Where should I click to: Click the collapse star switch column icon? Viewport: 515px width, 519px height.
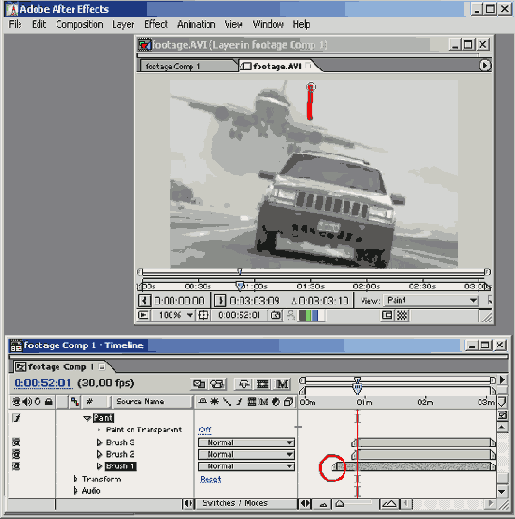tap(214, 402)
